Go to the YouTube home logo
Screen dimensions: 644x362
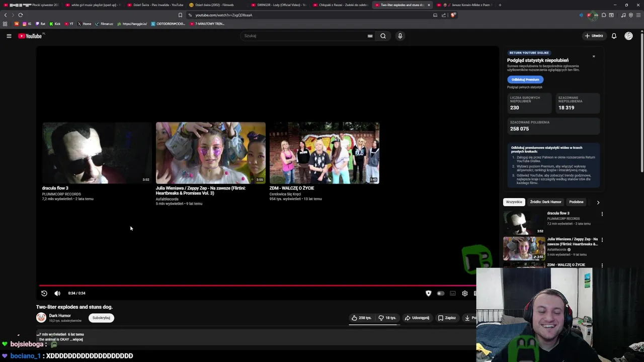[30, 36]
